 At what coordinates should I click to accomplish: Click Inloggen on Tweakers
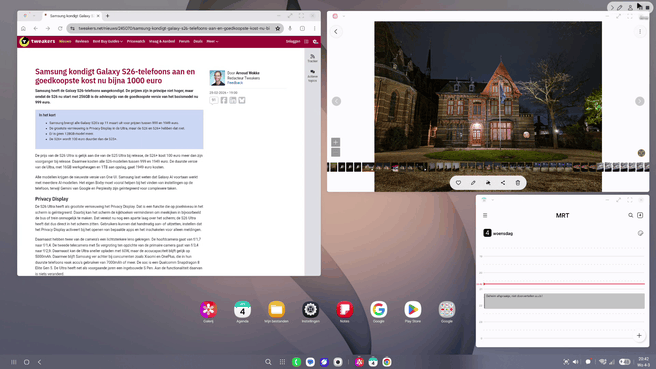(293, 41)
